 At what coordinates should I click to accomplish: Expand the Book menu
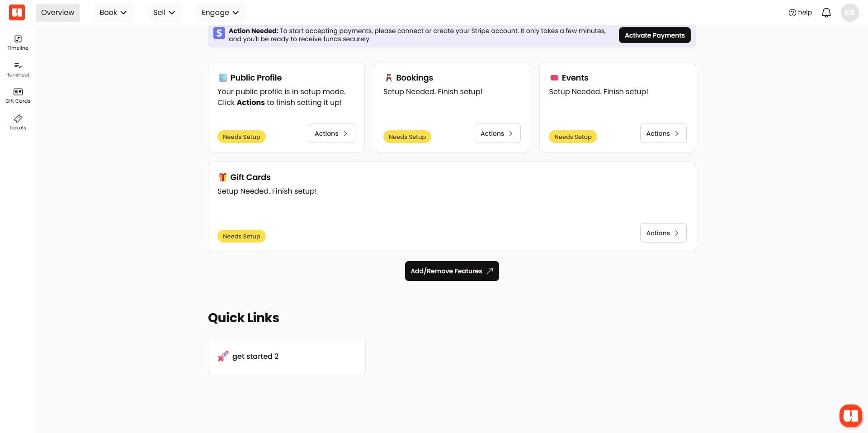pos(113,12)
